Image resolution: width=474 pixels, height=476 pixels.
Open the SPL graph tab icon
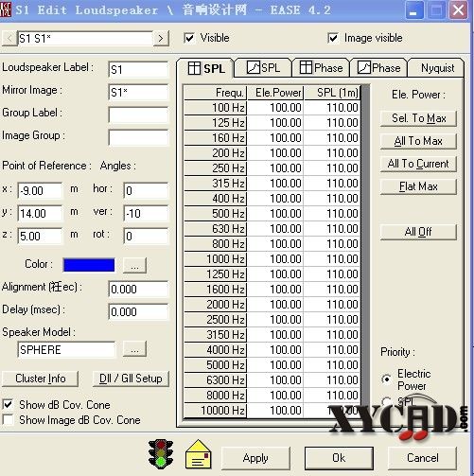[254, 67]
